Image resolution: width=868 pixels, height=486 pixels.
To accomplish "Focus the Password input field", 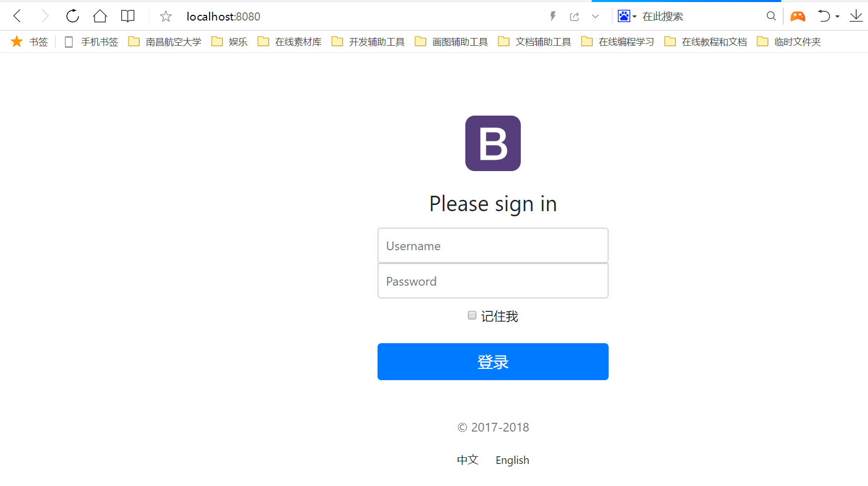I will tap(493, 281).
